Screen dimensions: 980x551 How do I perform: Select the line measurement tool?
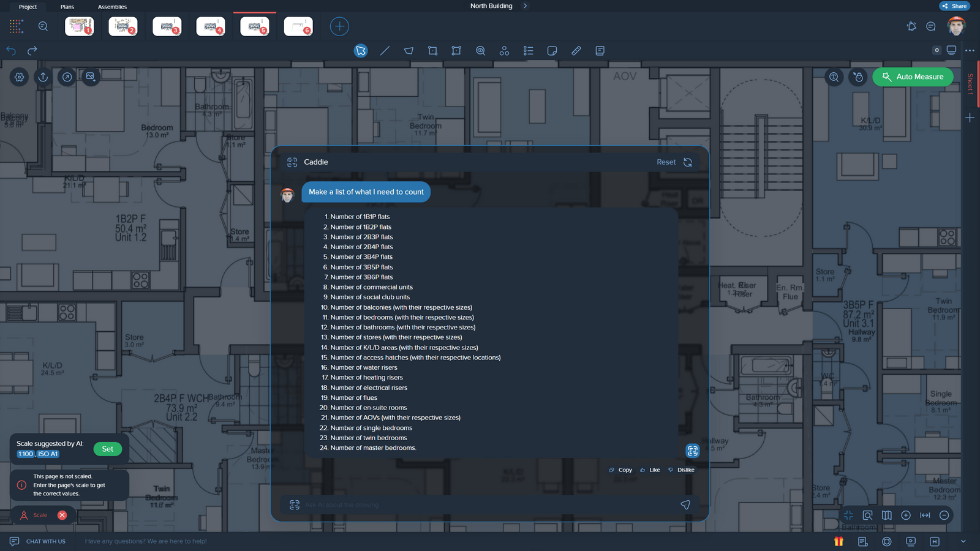(x=385, y=51)
